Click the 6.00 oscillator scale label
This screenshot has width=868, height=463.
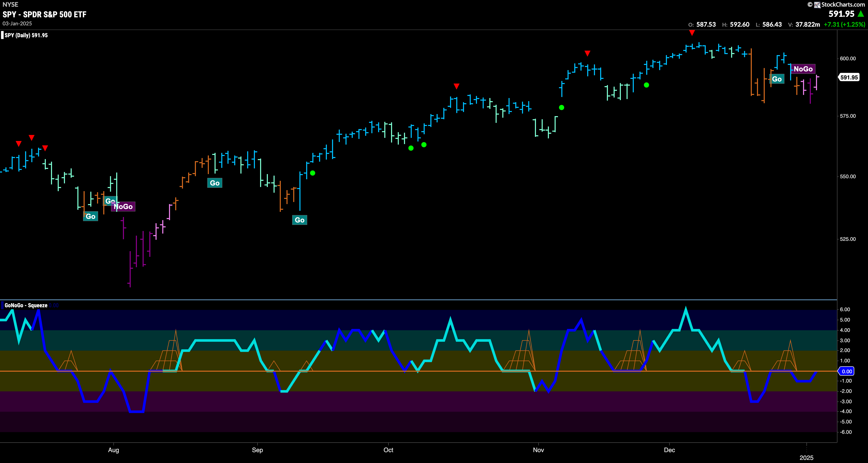[x=845, y=309]
